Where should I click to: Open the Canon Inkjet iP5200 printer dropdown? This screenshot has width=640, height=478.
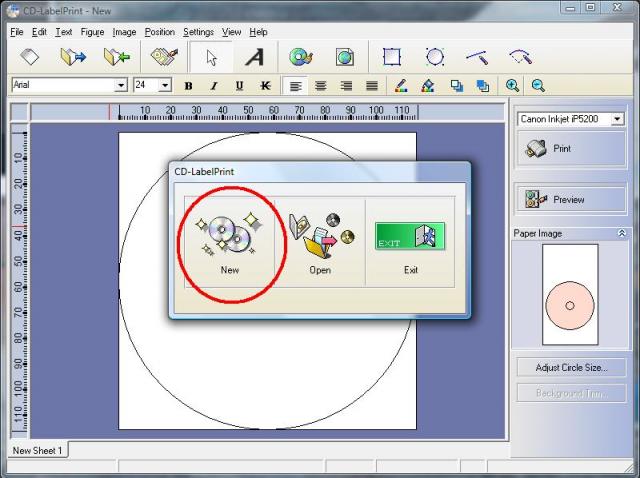(x=616, y=119)
